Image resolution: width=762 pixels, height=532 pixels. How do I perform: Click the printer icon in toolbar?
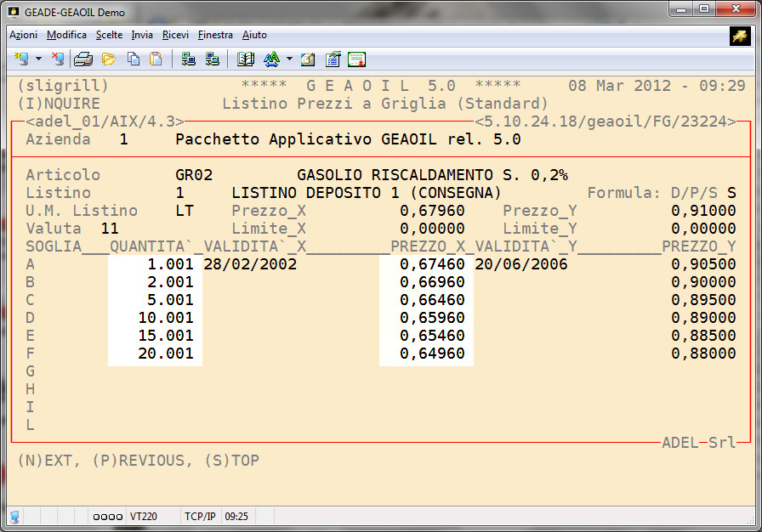tap(82, 59)
